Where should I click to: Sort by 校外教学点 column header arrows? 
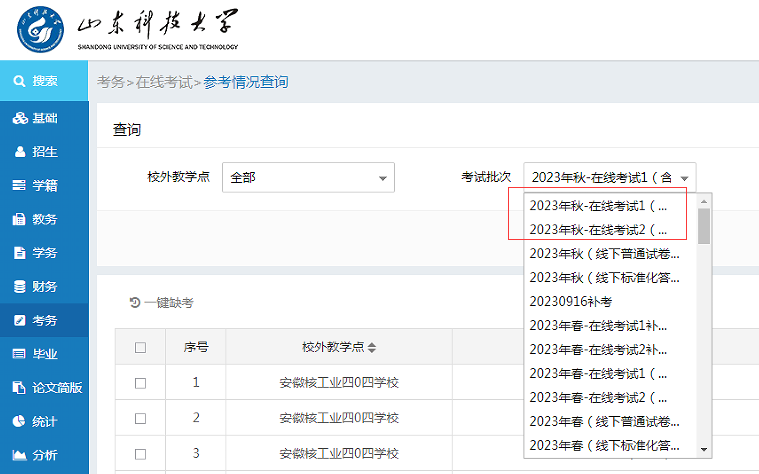pyautogui.click(x=372, y=348)
